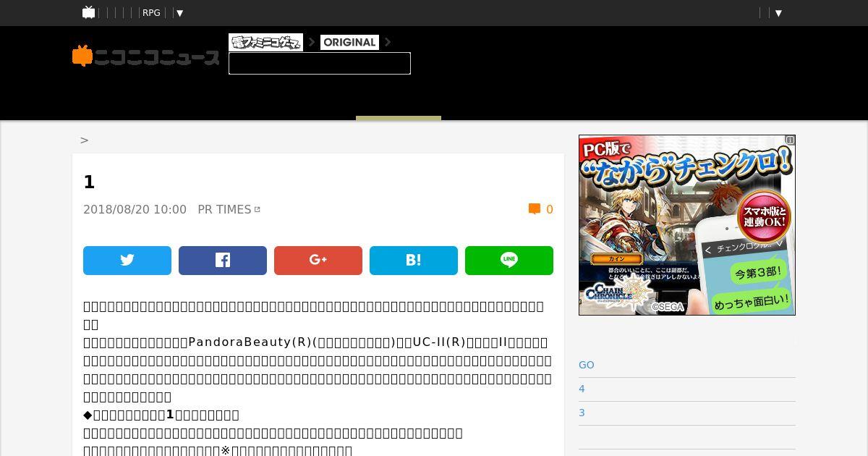Click the article title '1'
Image resolution: width=868 pixels, height=456 pixels.
[89, 182]
